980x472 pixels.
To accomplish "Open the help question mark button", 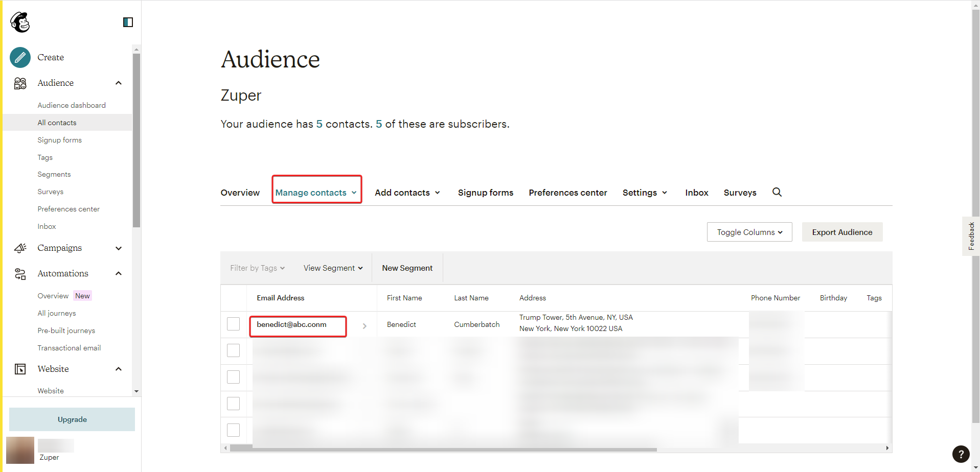I will tap(961, 454).
